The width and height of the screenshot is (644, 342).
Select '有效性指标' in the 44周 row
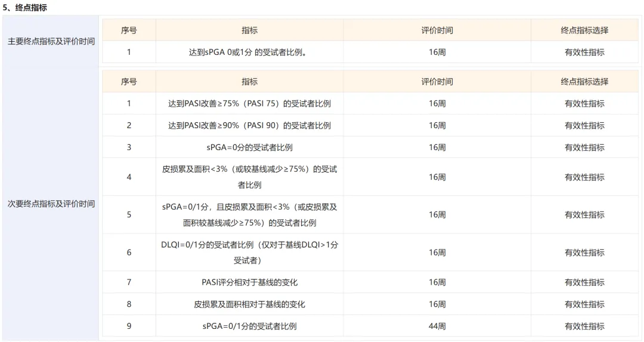point(584,326)
